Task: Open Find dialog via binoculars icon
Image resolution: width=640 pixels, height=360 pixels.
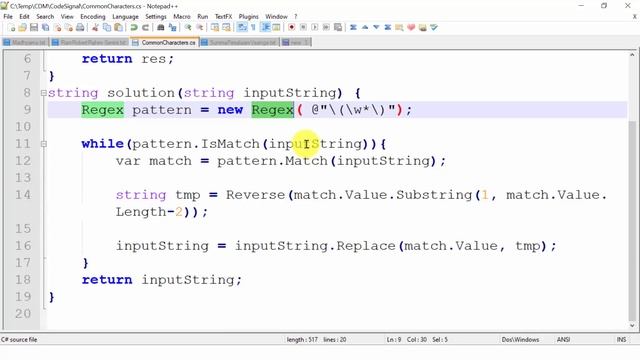Action: pyautogui.click(x=161, y=28)
